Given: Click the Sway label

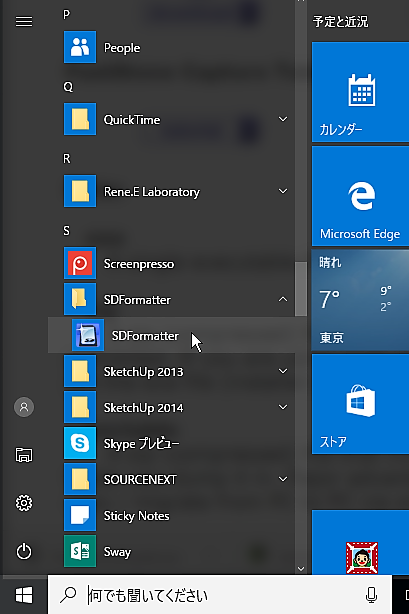Looking at the screenshot, I should (117, 552).
